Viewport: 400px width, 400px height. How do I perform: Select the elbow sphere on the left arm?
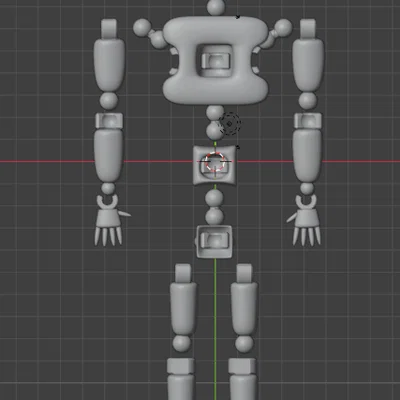coord(109,101)
